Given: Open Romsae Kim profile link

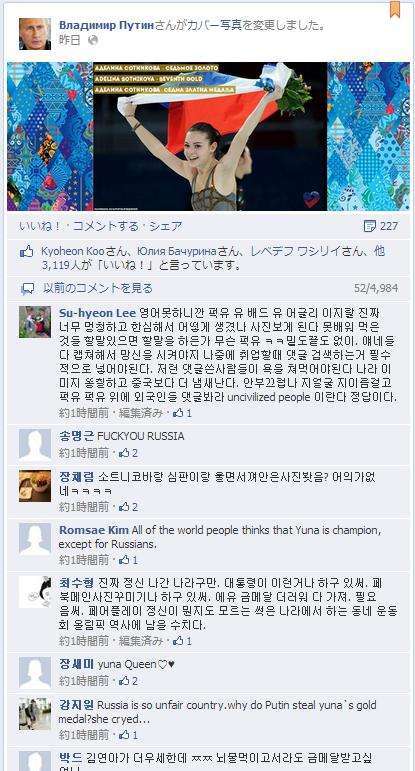Looking at the screenshot, I should pos(94,530).
